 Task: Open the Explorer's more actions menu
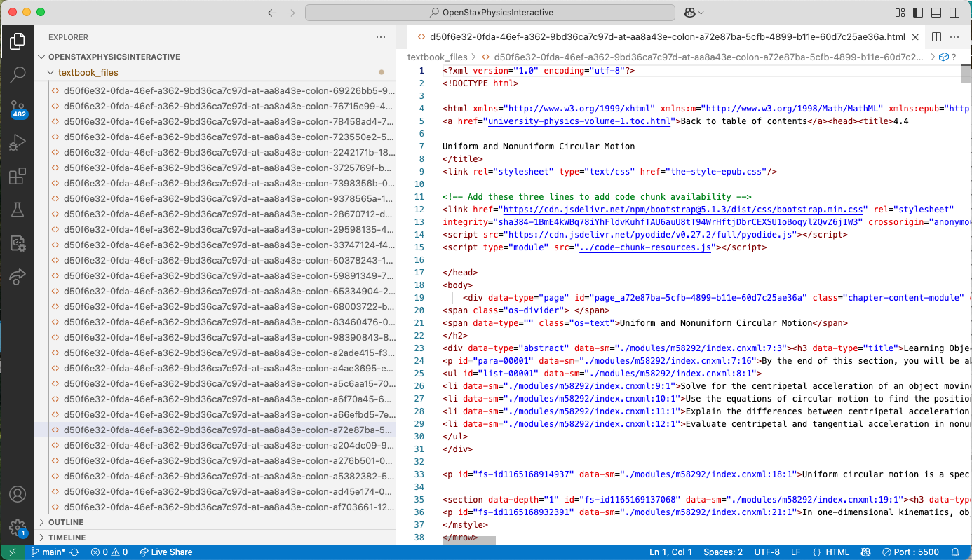pyautogui.click(x=381, y=37)
